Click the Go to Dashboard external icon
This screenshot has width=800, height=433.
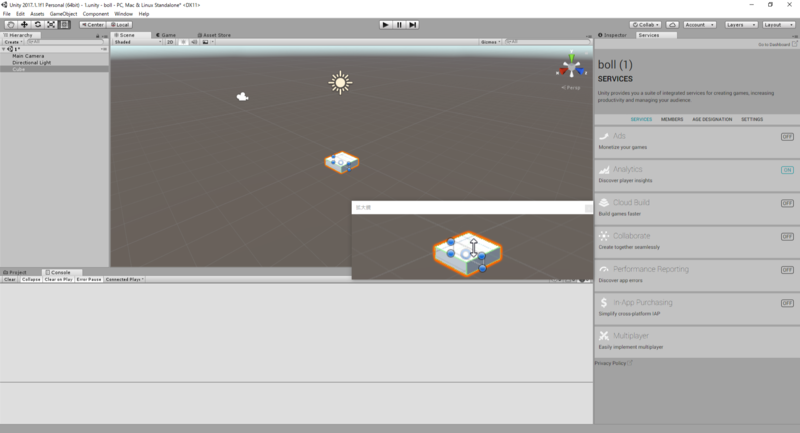pos(795,44)
